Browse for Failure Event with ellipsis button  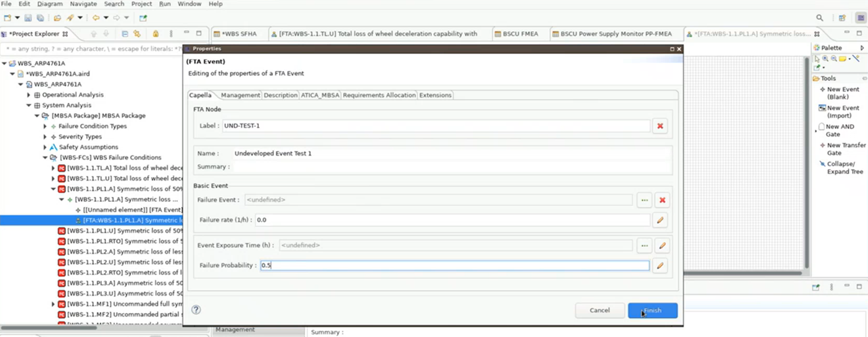[x=645, y=200]
